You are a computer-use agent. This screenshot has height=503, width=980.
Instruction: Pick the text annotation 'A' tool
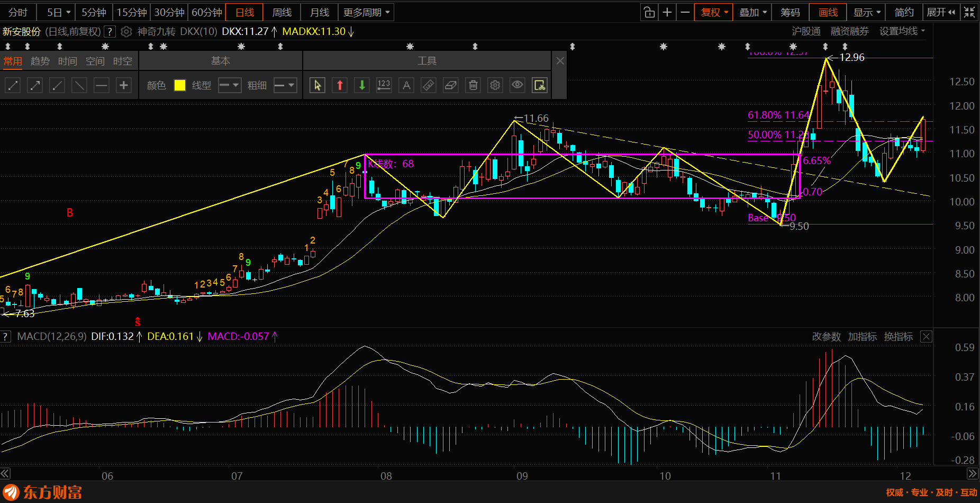pyautogui.click(x=406, y=85)
